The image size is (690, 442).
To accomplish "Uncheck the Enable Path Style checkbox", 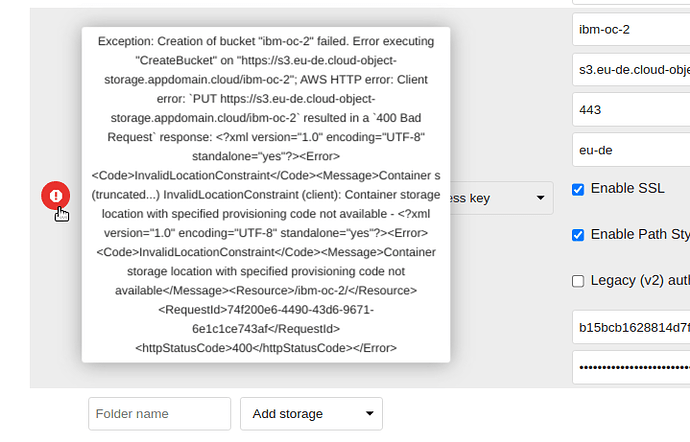I will point(578,235).
